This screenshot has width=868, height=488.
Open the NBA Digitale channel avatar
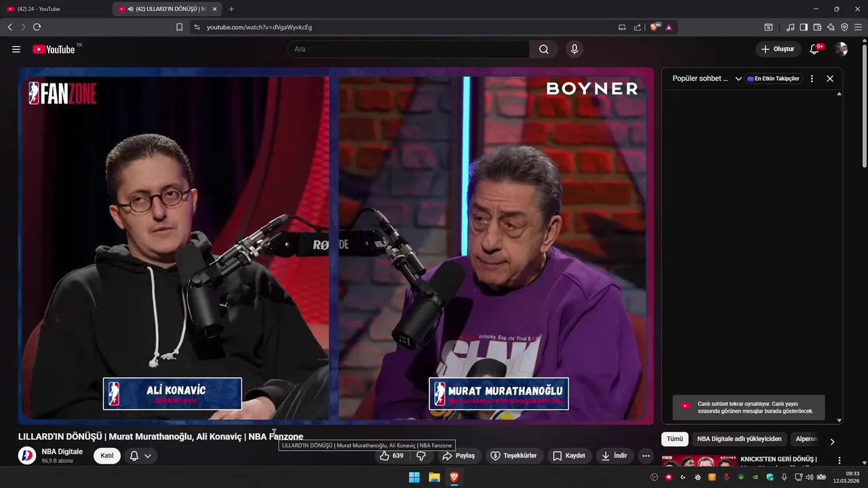point(27,455)
